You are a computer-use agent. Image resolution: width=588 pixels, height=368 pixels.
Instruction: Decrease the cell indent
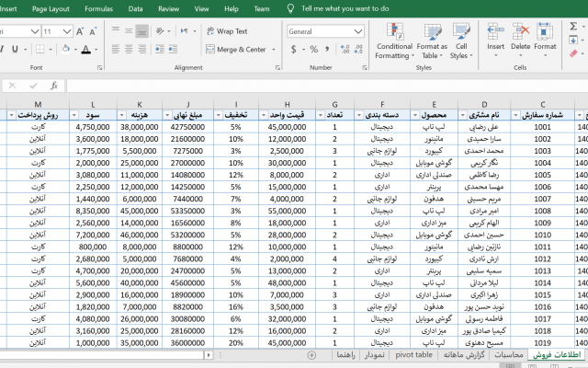click(160, 49)
